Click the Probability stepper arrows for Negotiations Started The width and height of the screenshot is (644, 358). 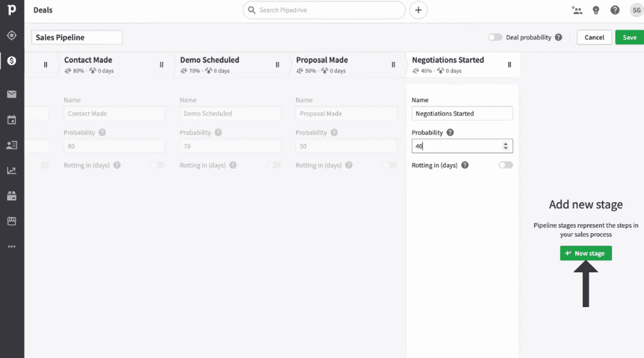point(506,146)
